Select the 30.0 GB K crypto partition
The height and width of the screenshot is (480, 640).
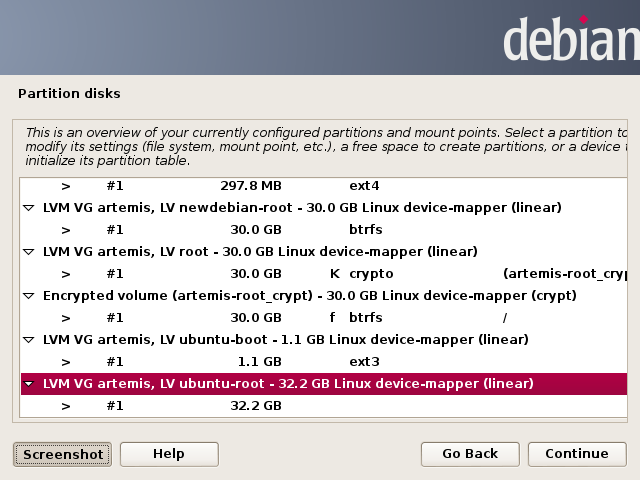[x=324, y=274]
